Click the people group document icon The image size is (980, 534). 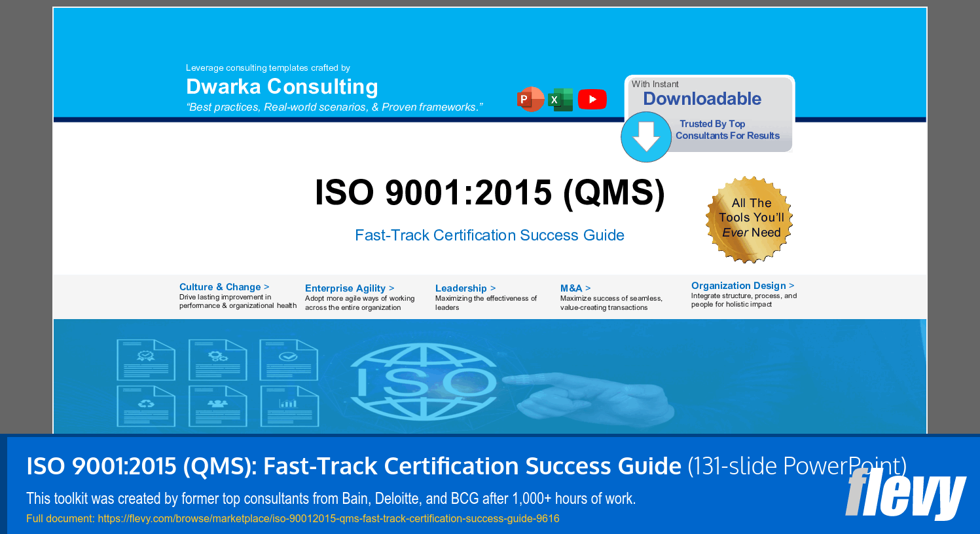[x=217, y=406]
